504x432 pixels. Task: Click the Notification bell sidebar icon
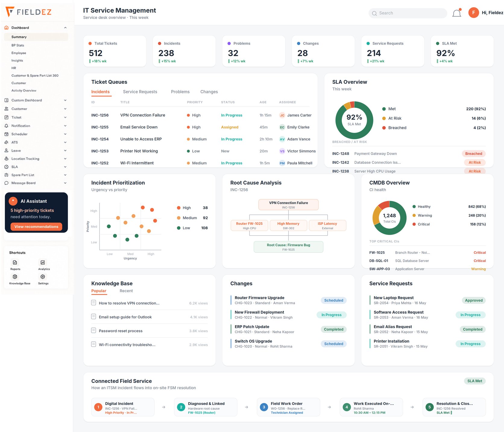[x=6, y=126]
